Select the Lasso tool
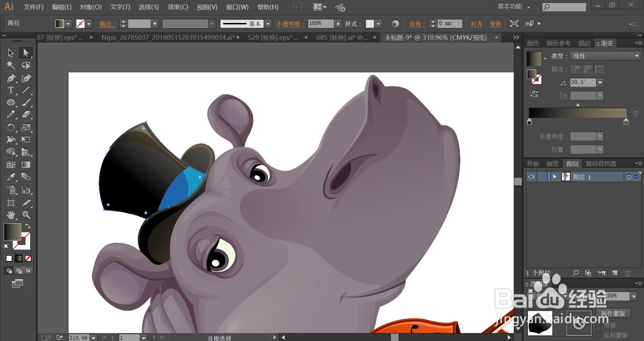 tap(26, 65)
